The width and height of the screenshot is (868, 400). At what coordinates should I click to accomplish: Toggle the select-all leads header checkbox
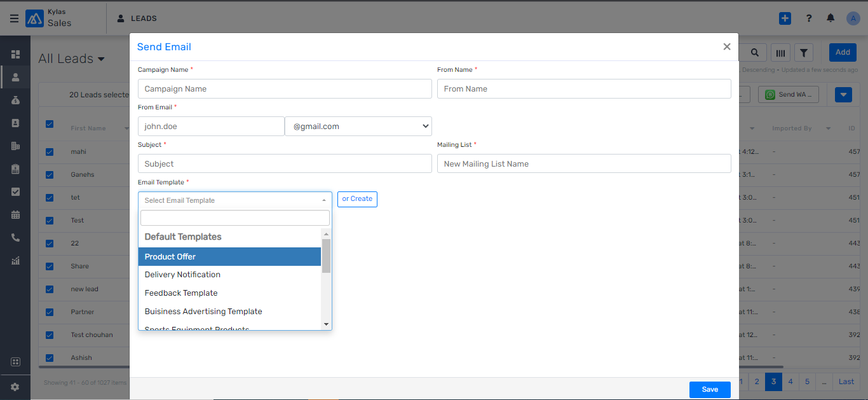point(50,125)
